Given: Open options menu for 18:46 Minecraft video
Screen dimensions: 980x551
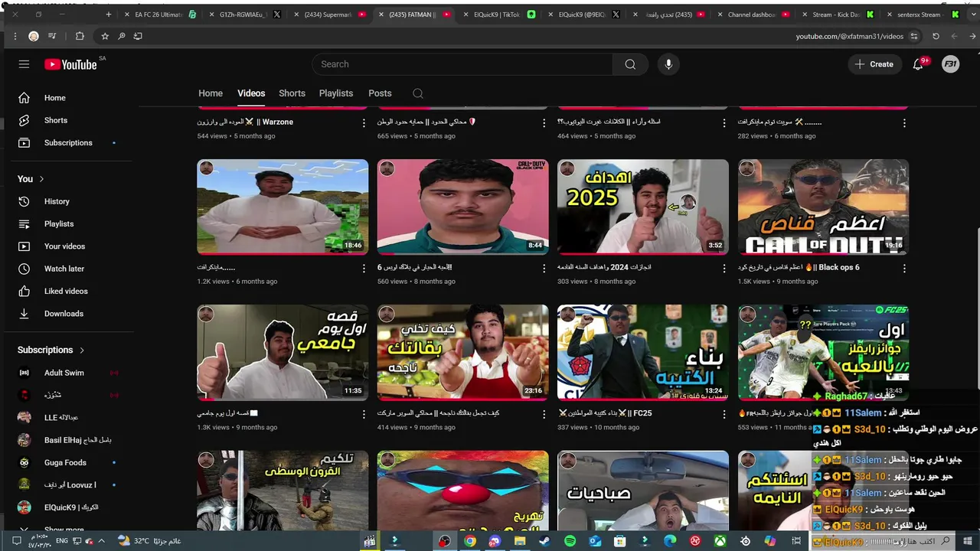Looking at the screenshot, I should 364,269.
